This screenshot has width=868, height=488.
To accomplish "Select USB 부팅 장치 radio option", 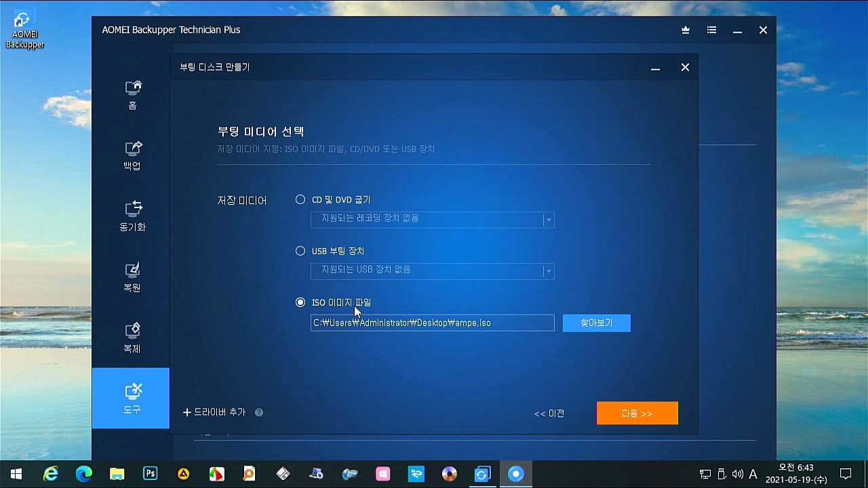I will (x=300, y=251).
